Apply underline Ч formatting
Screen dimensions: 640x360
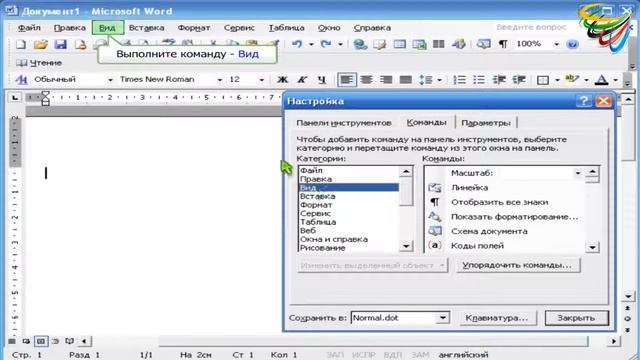[322, 80]
